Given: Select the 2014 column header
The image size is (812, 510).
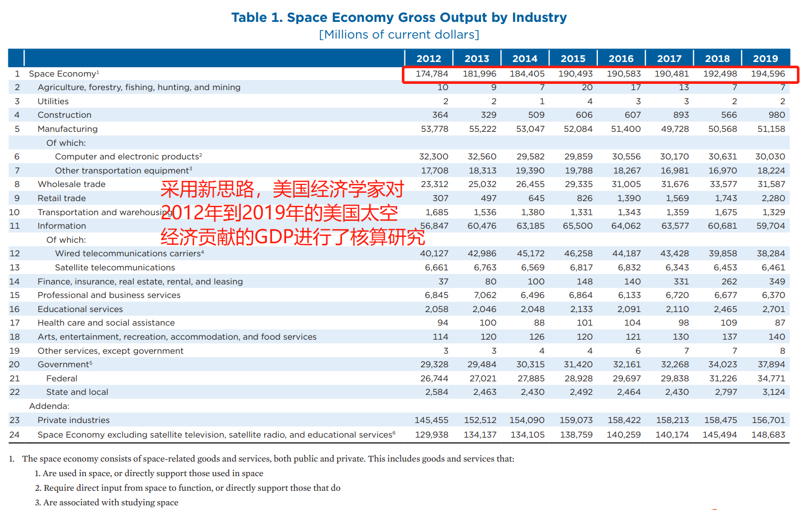Looking at the screenshot, I should pyautogui.click(x=524, y=58).
